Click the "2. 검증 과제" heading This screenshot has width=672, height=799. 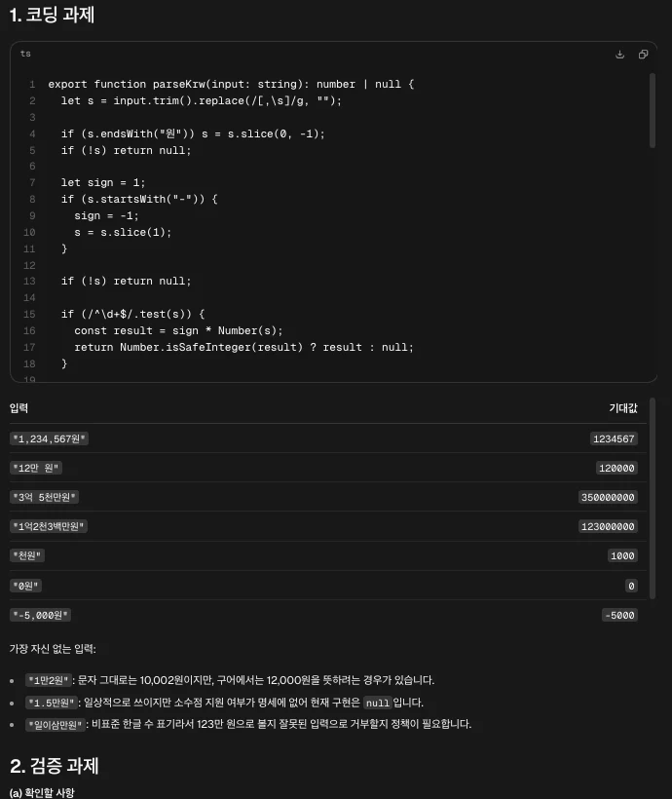54,765
